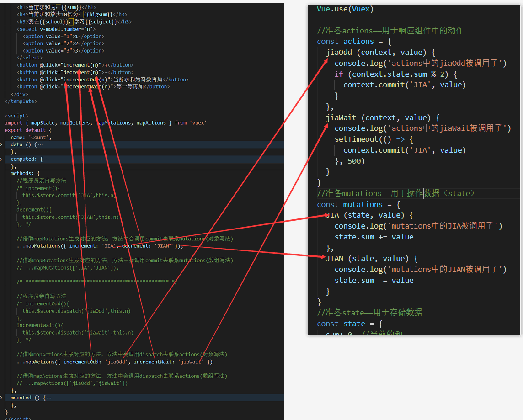The image size is (523, 420).
Task: Click the 'jiaOdd (context, value) {' definition
Action: click(380, 53)
